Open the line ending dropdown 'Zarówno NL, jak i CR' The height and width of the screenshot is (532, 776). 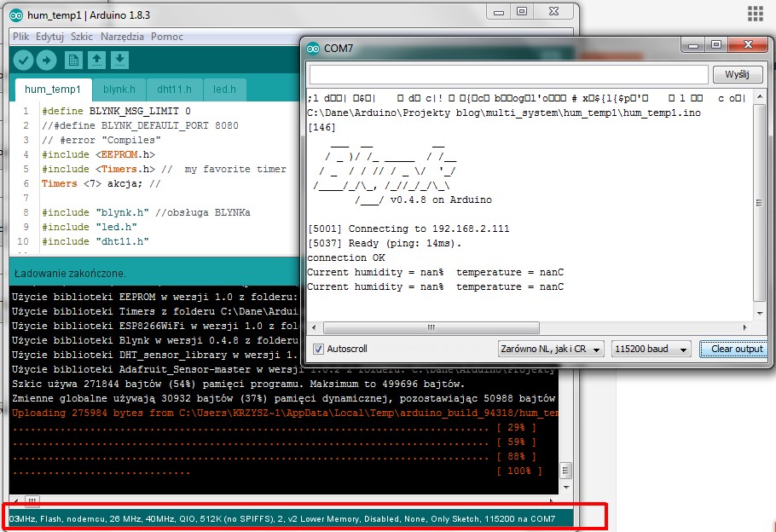pos(548,348)
